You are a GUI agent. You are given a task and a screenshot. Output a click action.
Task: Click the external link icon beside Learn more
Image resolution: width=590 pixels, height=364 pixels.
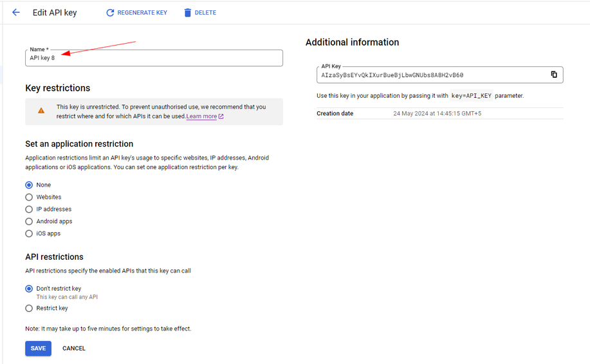click(x=221, y=116)
